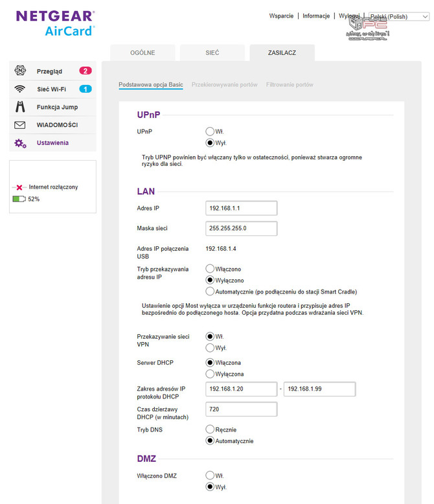
Task: Set DNS mode to Ręcznie
Action: click(210, 429)
